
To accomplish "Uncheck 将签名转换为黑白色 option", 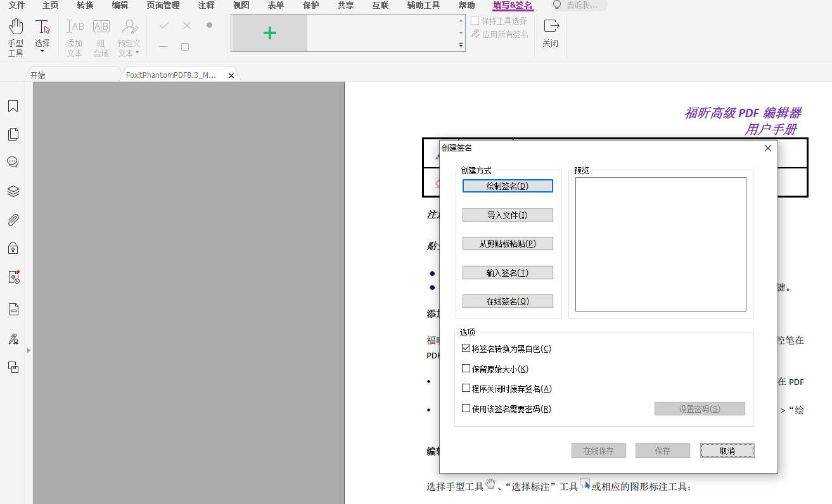I will (x=466, y=348).
